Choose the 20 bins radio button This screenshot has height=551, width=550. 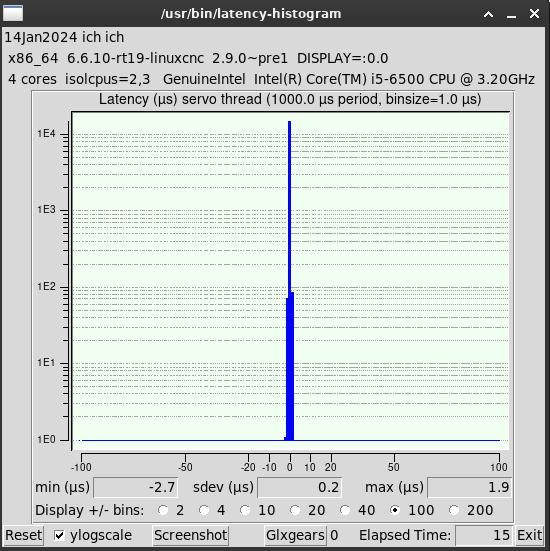pos(295,510)
